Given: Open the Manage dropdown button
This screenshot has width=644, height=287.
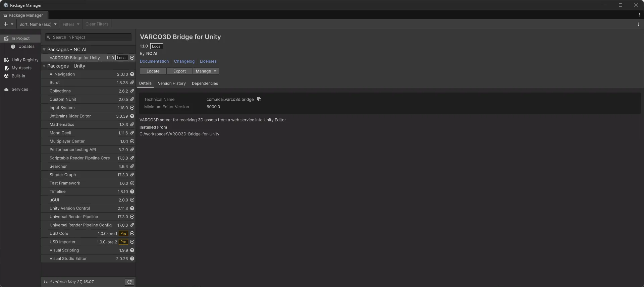Looking at the screenshot, I should click(x=206, y=71).
